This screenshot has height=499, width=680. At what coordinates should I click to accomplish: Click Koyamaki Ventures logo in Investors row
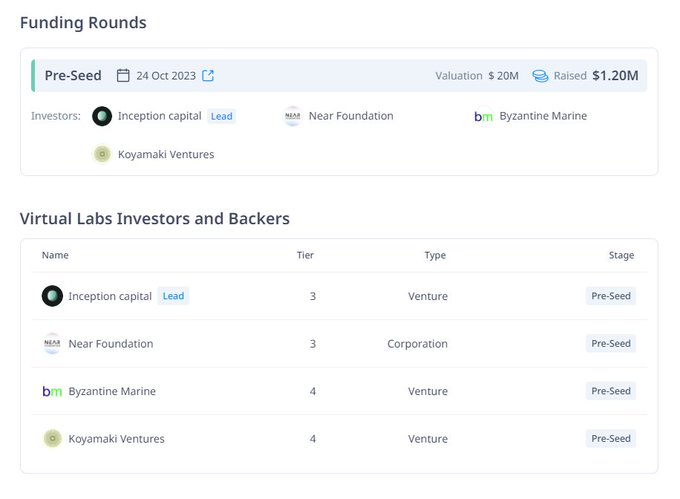[x=102, y=154]
